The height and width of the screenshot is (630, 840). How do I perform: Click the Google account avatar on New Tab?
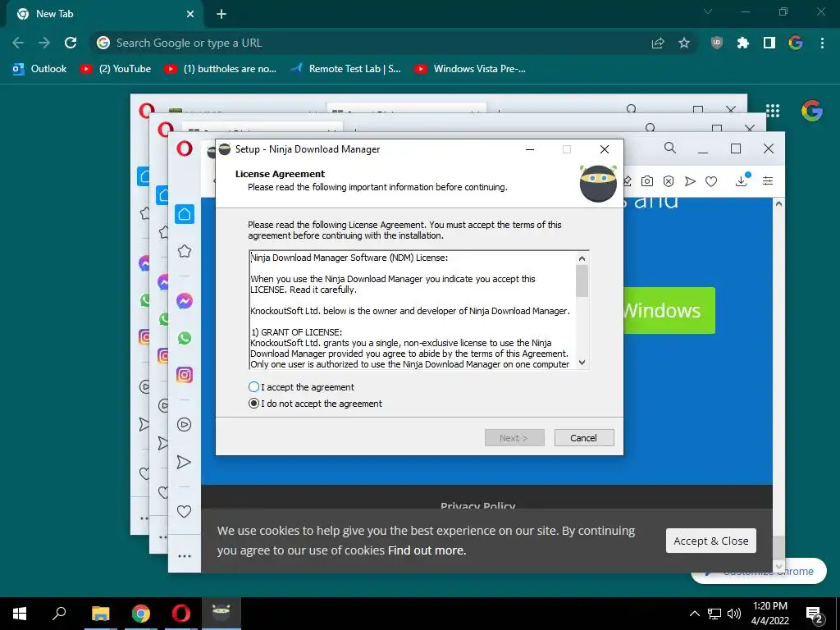pos(811,111)
